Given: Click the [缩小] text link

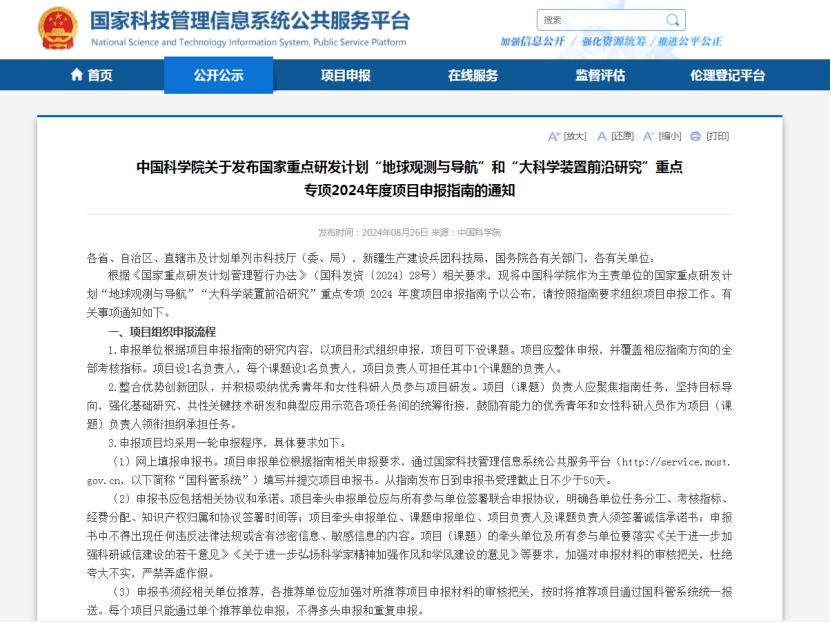Looking at the screenshot, I should pos(670,137).
